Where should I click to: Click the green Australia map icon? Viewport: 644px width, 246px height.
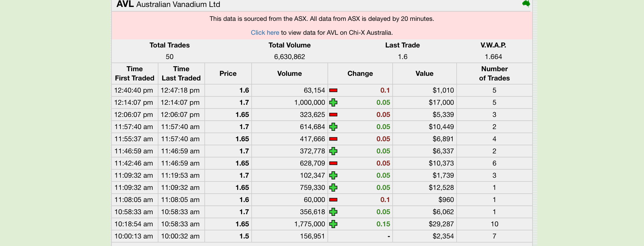pos(526,4)
